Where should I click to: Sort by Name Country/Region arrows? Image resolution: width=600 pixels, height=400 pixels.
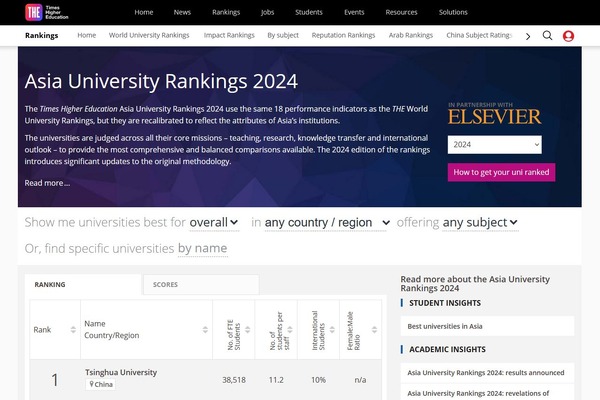pos(205,330)
